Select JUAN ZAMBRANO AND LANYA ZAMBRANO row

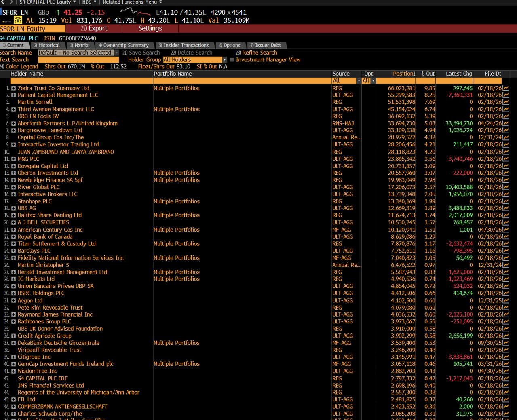coord(66,152)
